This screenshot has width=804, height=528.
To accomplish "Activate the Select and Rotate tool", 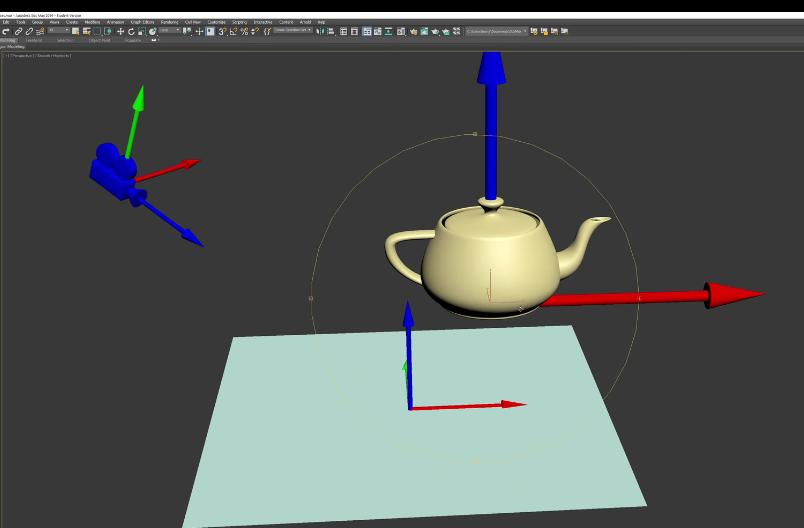I will click(x=131, y=31).
